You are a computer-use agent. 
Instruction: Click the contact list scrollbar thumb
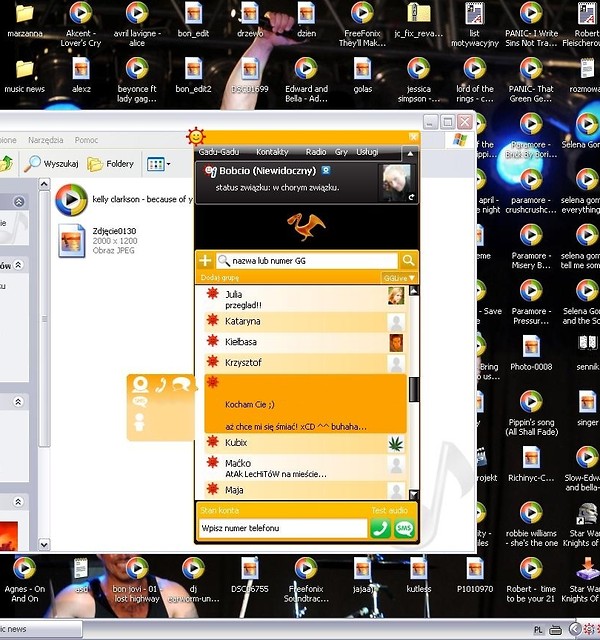pos(413,389)
